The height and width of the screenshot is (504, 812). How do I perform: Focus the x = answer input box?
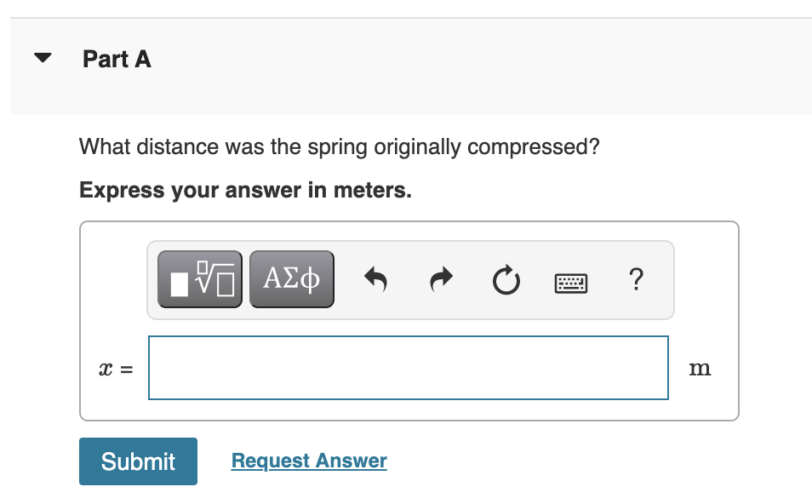[x=408, y=368]
